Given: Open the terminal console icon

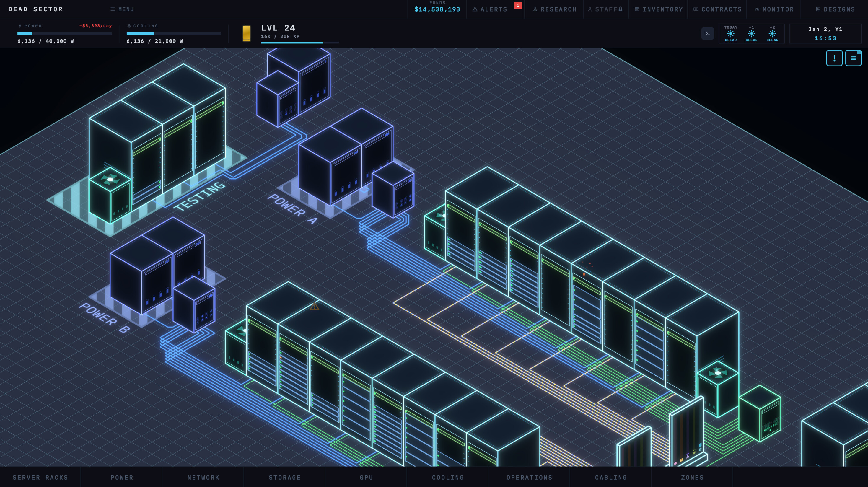Looking at the screenshot, I should coord(707,34).
